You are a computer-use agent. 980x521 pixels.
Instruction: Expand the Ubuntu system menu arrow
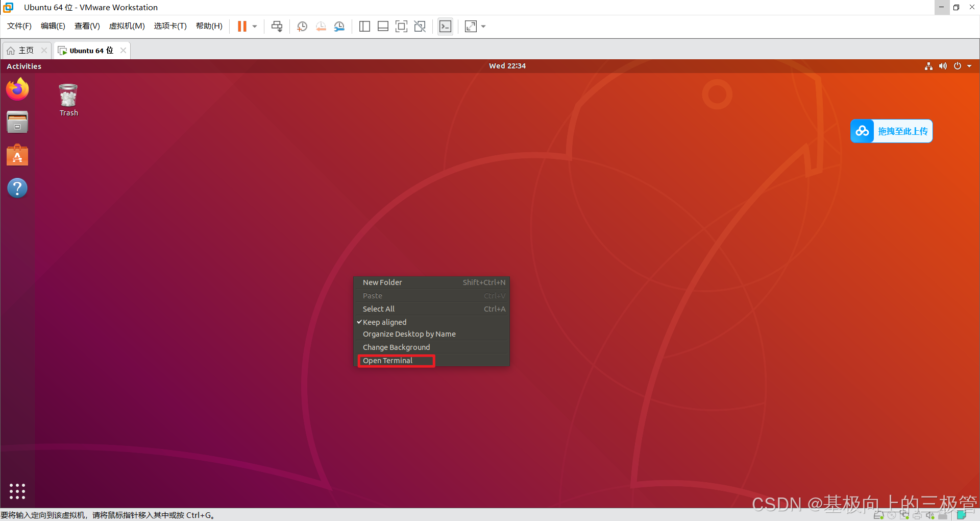click(x=969, y=66)
